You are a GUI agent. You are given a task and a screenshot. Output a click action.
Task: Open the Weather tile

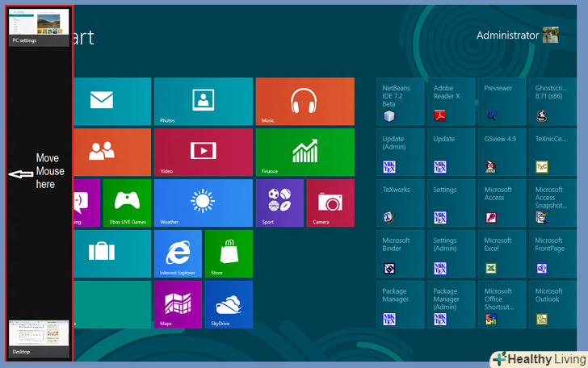(203, 203)
